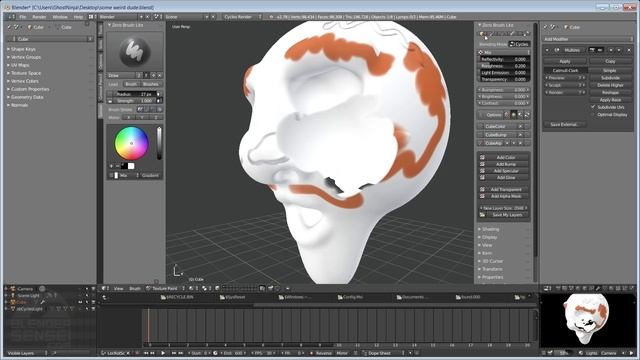Screen dimensions: 640x360
Task: Remove the CubeBump layer with its X icon
Action: point(520,135)
